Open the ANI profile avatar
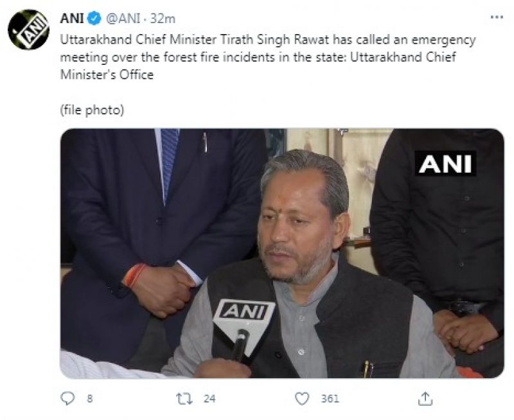This screenshot has height=420, width=514. [x=28, y=29]
